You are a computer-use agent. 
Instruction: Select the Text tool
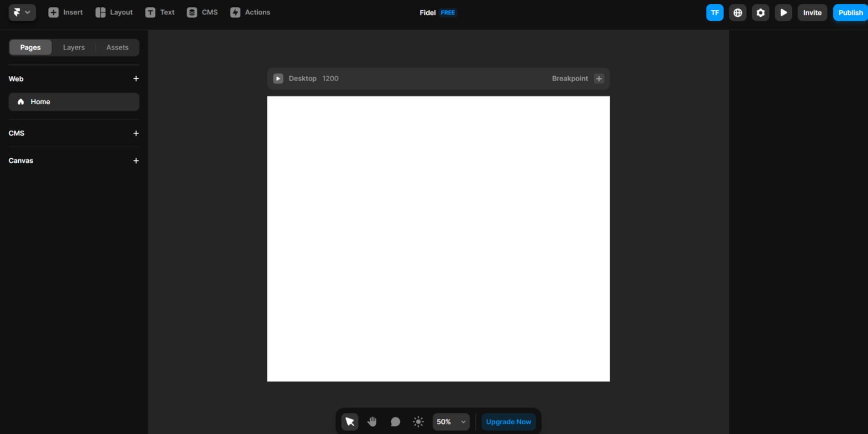pyautogui.click(x=159, y=12)
